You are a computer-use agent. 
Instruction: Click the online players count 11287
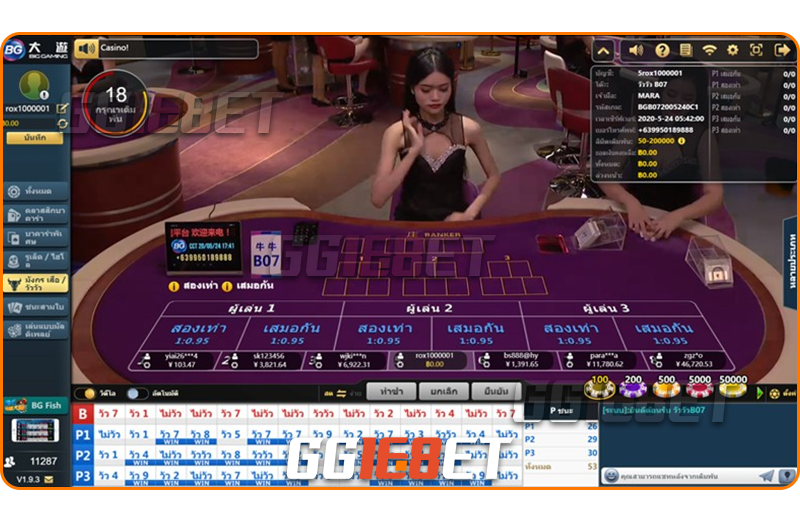point(43,461)
